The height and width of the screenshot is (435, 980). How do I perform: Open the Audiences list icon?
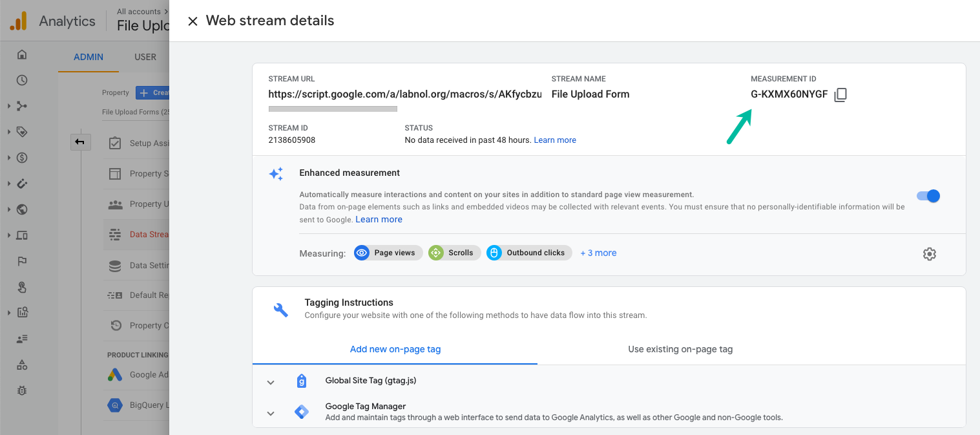22,339
